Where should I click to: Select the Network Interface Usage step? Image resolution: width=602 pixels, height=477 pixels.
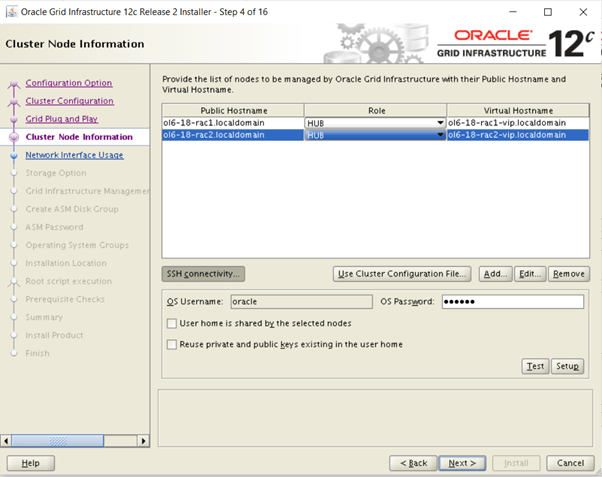pyautogui.click(x=74, y=155)
